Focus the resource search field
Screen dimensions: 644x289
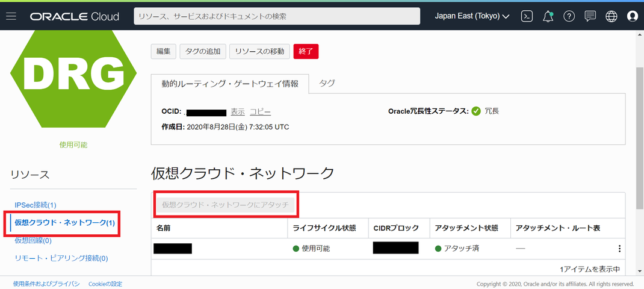pos(277,16)
